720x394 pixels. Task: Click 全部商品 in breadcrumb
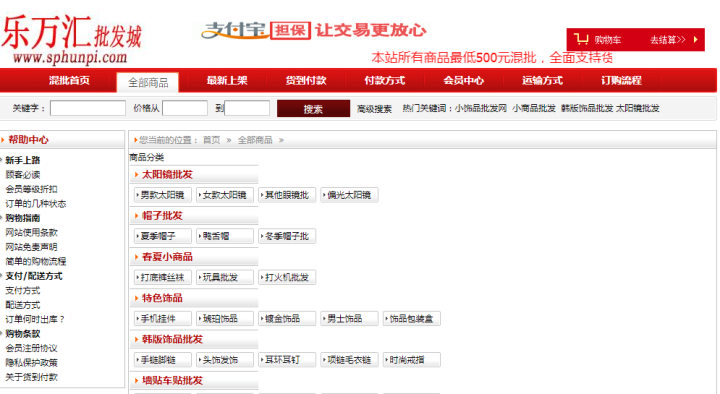[x=255, y=140]
